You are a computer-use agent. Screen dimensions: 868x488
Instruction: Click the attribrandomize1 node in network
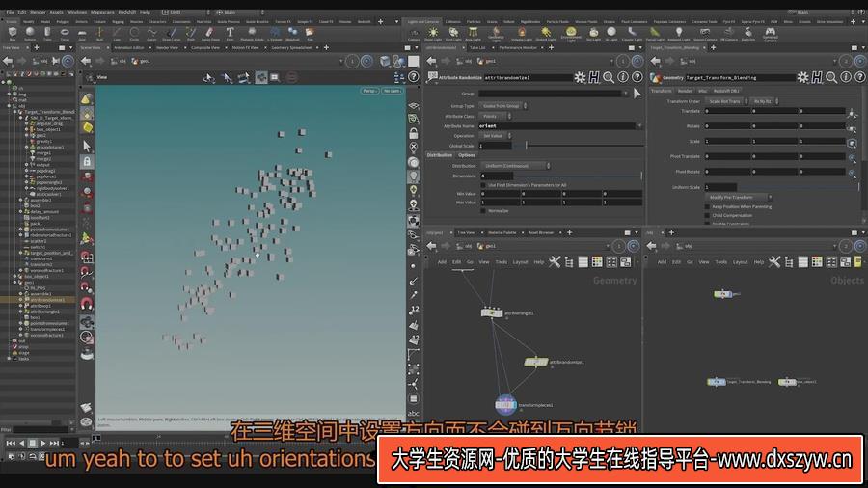tap(536, 362)
